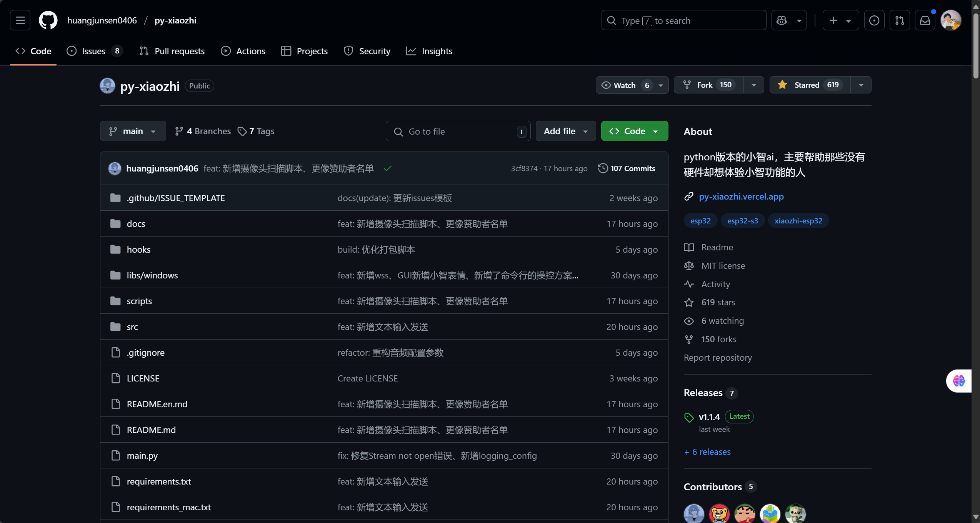The image size is (980, 523).
Task: Click the Watch eye button
Action: tap(625, 85)
